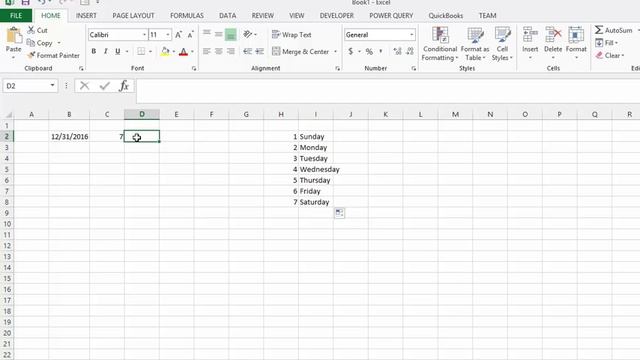This screenshot has width=640, height=360.
Task: Align text left
Action: click(x=207, y=51)
